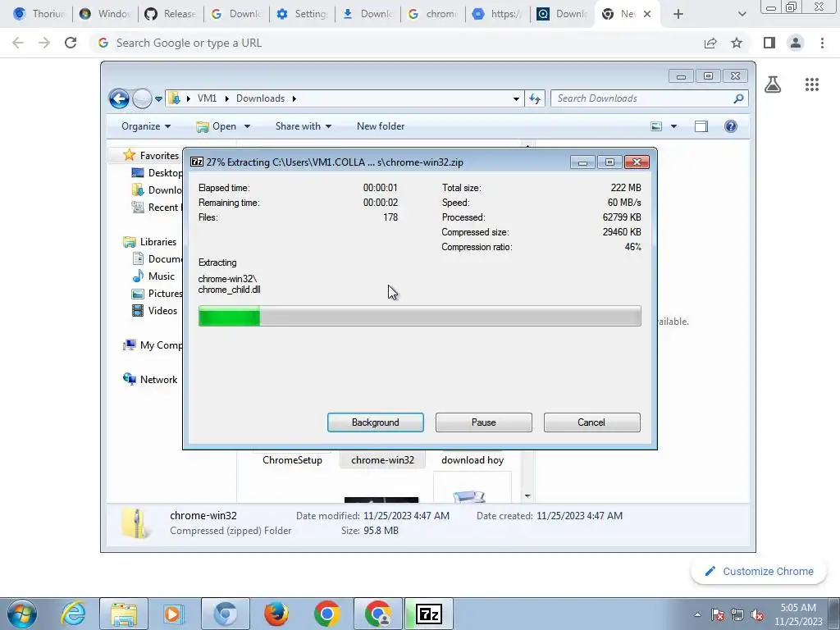Click Downloads in the Explorer address path
The height and width of the screenshot is (630, 840).
(x=260, y=98)
